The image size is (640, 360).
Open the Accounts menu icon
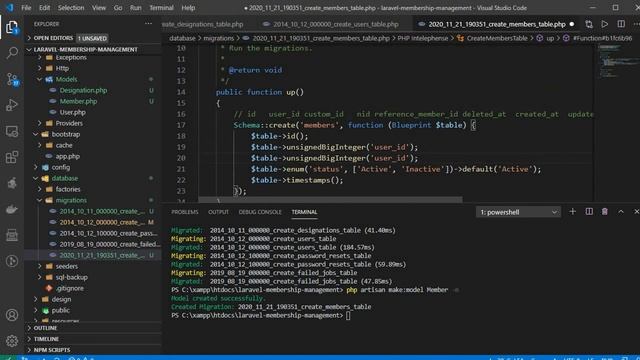tap(12, 315)
